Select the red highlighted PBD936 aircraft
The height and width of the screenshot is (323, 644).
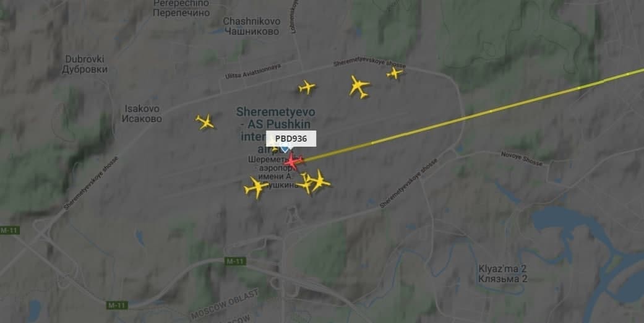click(x=293, y=161)
